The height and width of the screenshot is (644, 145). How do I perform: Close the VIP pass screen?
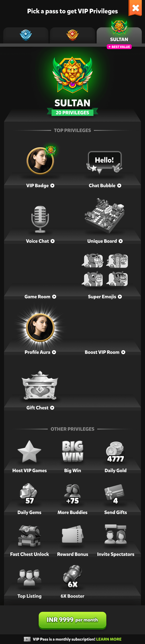coord(135,8)
